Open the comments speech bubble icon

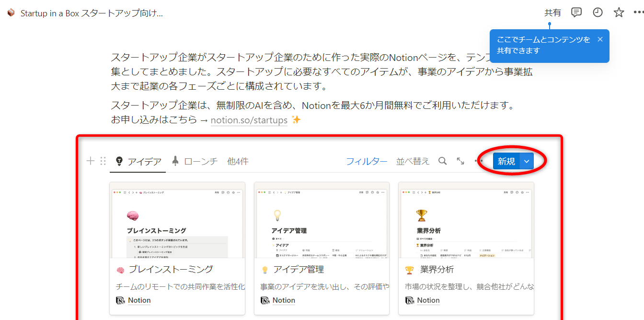tap(576, 12)
